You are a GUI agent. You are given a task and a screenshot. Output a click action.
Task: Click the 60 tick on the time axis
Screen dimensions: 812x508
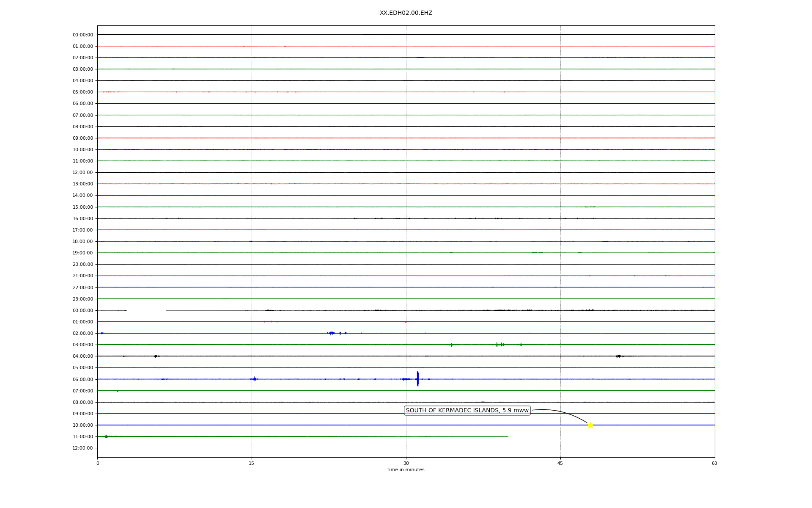tap(714, 463)
